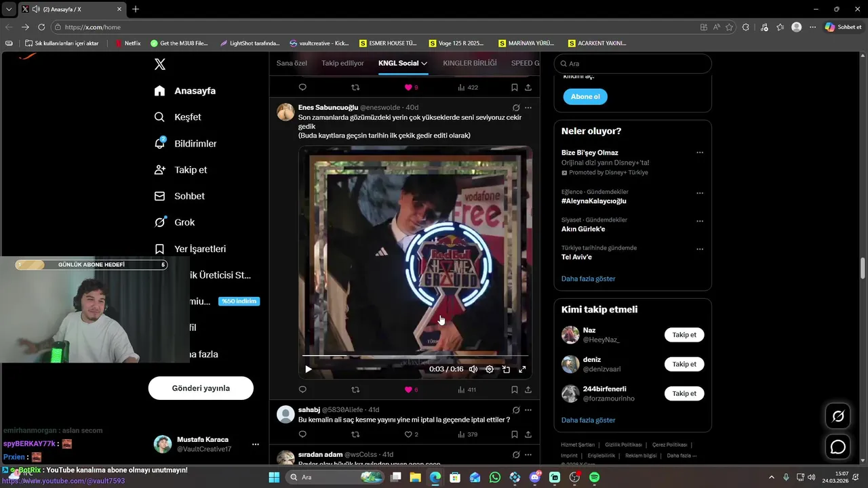Go to Anasayfa in the sidebar
The width and height of the screenshot is (868, 488).
click(184, 91)
